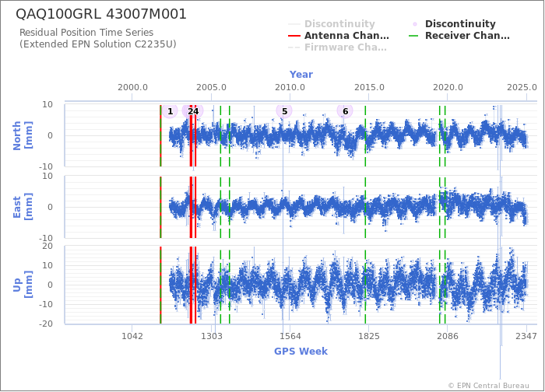
Task: Click the chart title QAQ100GRL 43007M001
Action: (101, 14)
